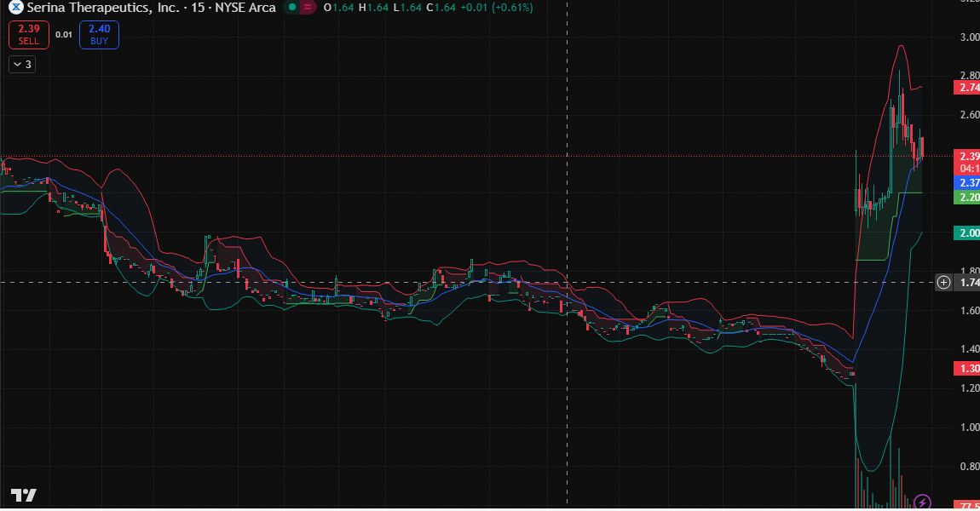Click the Serina Therapeutics, Inc. symbol title

point(103,8)
